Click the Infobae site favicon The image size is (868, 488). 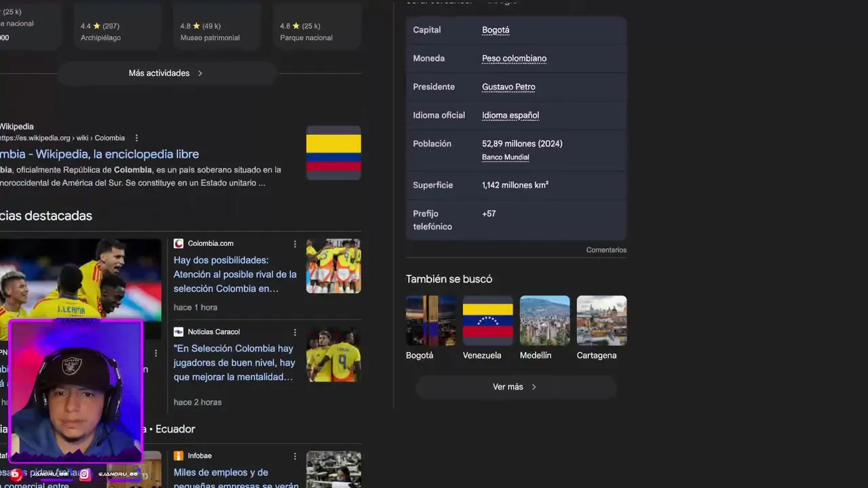click(178, 455)
